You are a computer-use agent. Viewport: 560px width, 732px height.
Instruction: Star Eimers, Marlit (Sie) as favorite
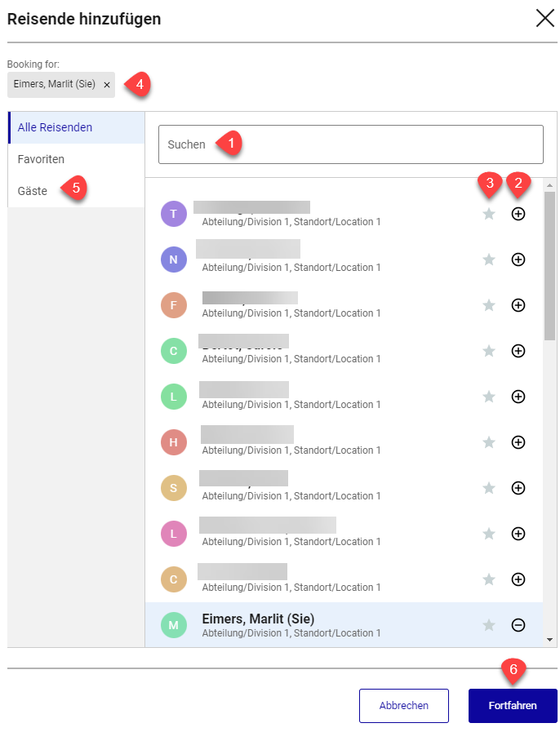(488, 625)
